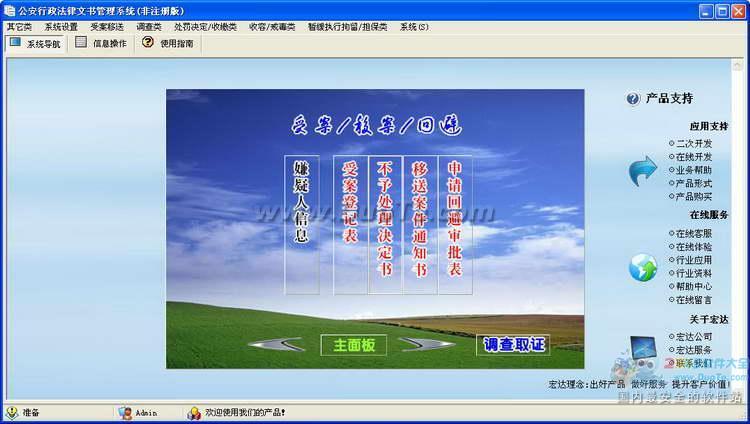Screen dimensions: 750x424
Task: Open the 在线留言 link
Action: pos(694,300)
